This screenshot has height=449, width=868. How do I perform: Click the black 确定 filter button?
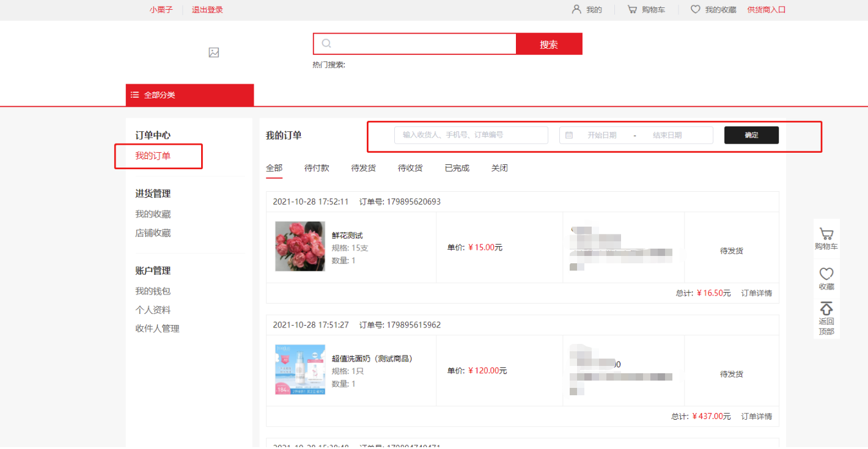coord(751,135)
